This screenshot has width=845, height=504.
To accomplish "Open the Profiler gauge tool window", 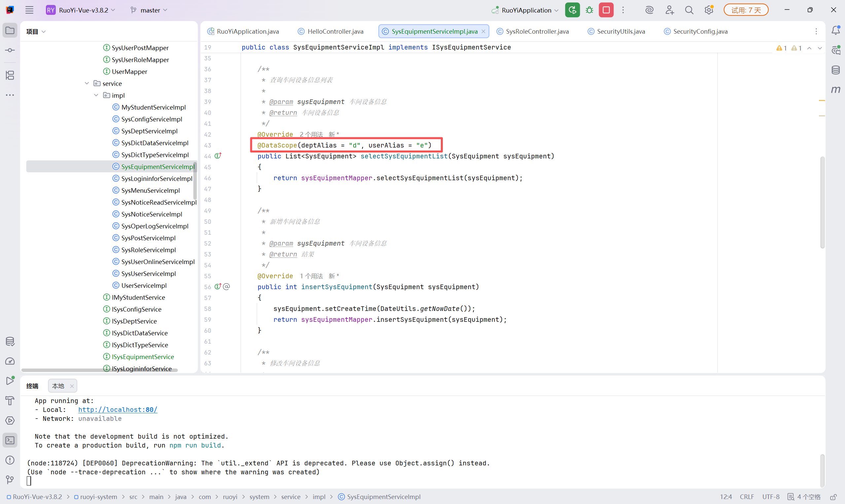I will [x=10, y=361].
